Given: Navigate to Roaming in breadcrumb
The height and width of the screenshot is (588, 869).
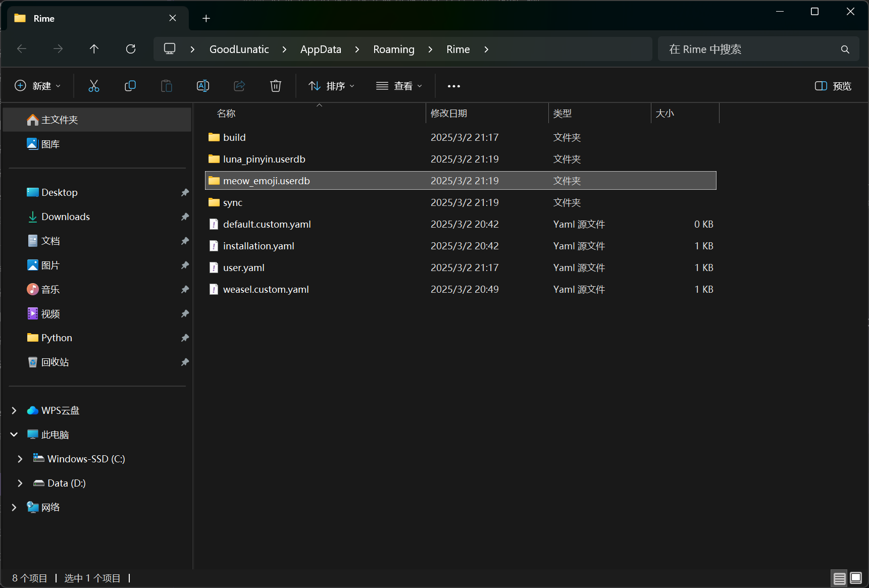Looking at the screenshot, I should pos(394,49).
